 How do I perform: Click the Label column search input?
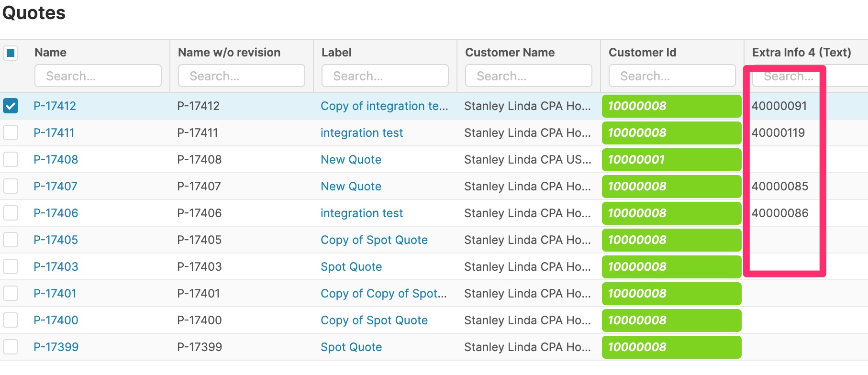tap(385, 76)
